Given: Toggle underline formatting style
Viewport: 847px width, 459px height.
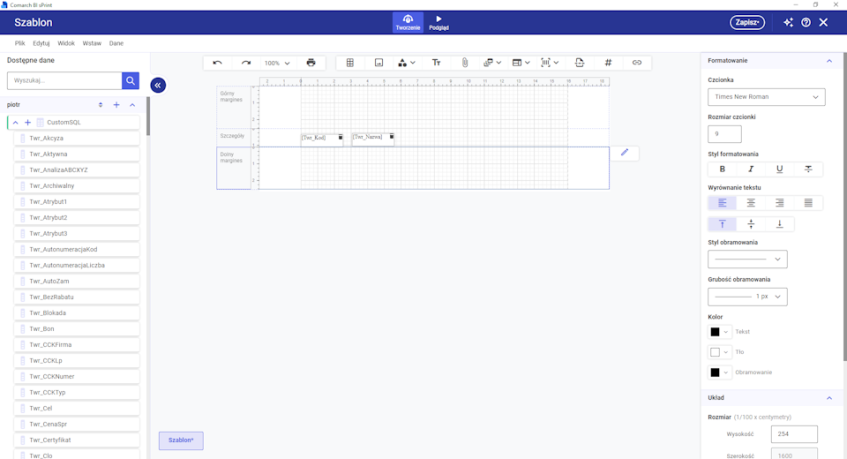Looking at the screenshot, I should [780, 169].
